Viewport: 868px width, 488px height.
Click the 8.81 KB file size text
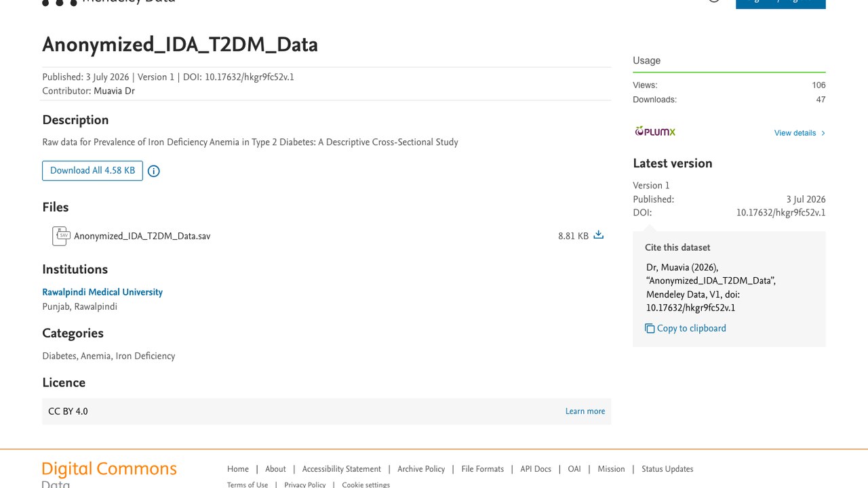pos(573,237)
